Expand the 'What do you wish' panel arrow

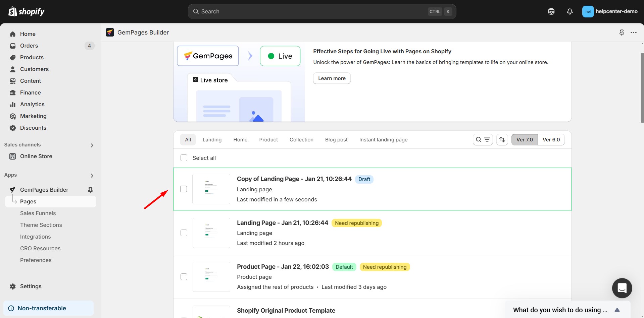pos(617,310)
